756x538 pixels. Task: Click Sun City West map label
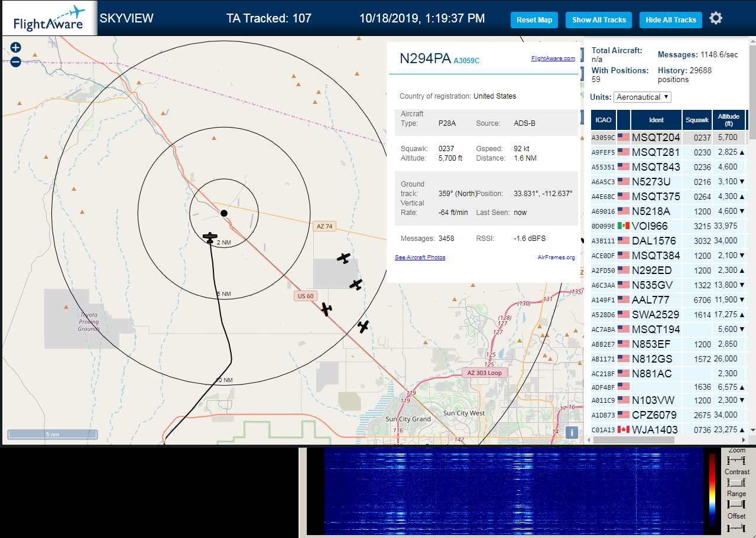point(463,413)
